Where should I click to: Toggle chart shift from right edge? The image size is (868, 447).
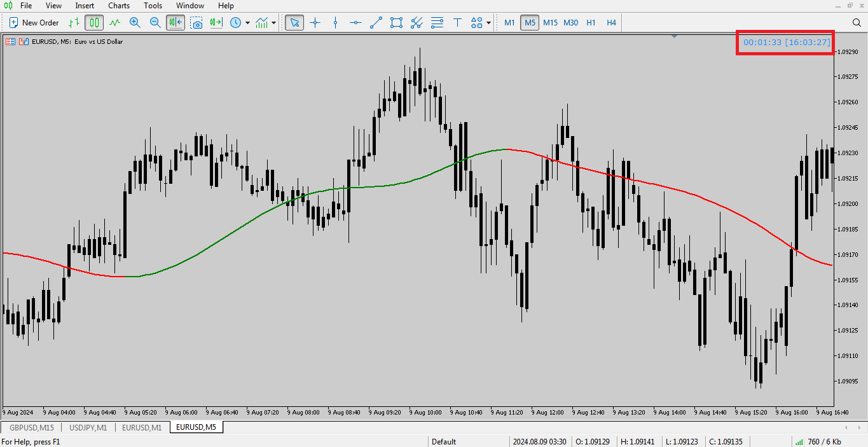click(216, 23)
